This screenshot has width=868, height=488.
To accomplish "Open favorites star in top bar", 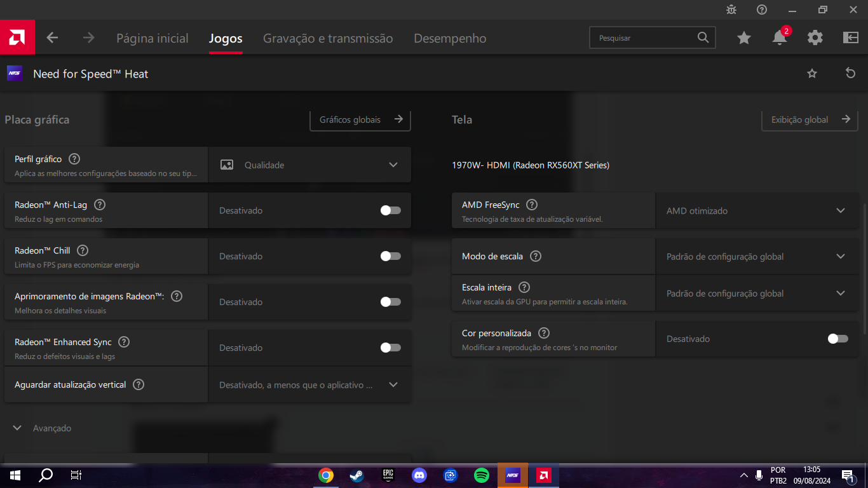I will tap(744, 38).
